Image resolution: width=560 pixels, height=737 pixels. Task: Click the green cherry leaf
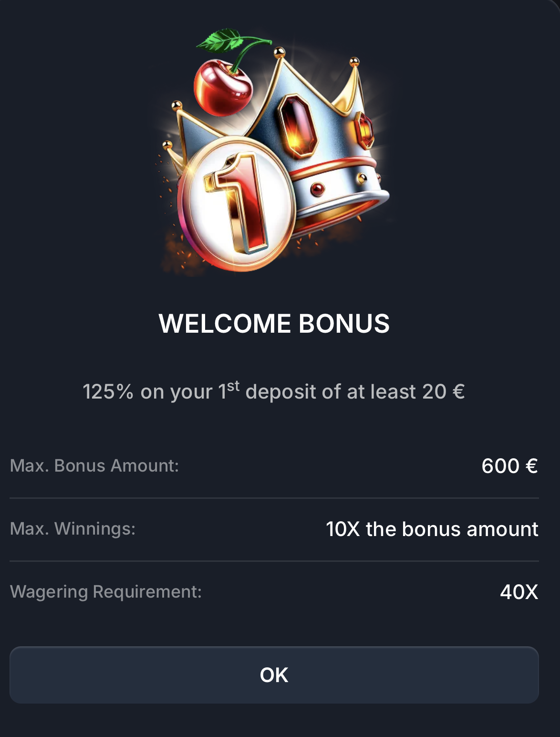[219, 40]
